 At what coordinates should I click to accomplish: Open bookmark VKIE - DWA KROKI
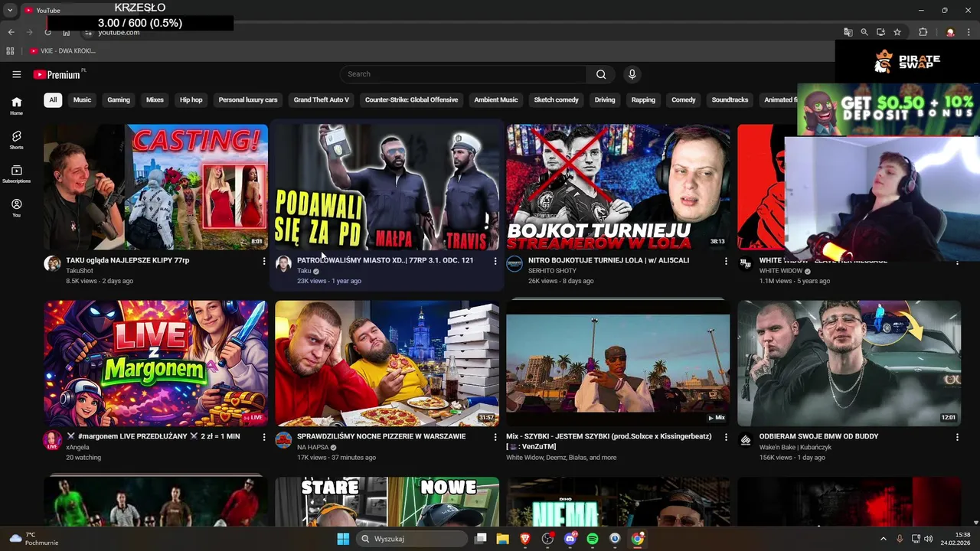pyautogui.click(x=63, y=51)
